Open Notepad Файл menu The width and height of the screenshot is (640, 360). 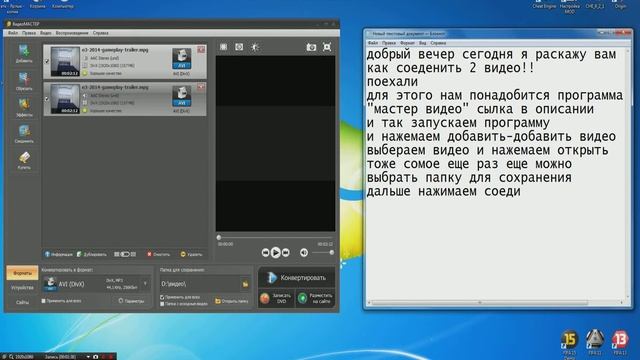click(x=373, y=43)
